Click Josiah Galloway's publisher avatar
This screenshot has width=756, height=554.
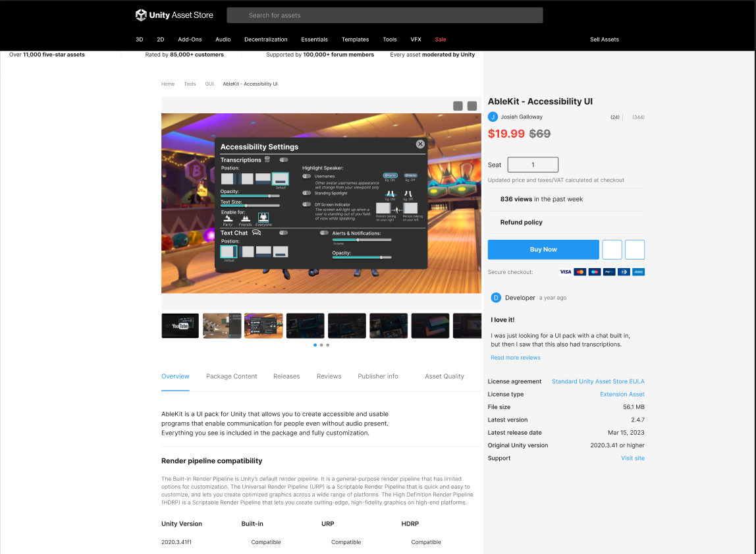coord(493,117)
